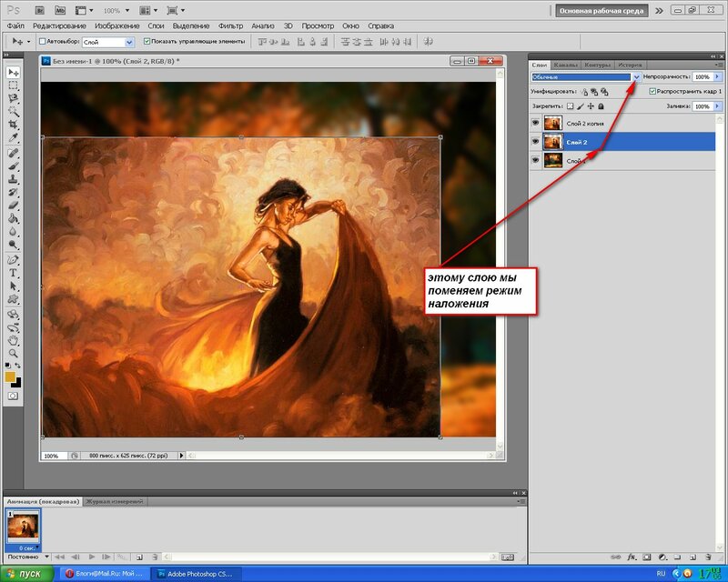Select the Blur tool
728x582 pixels.
[x=13, y=231]
